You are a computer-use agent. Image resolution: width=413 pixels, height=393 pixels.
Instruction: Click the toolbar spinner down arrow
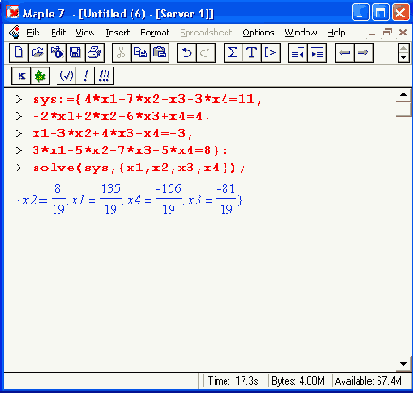(x=404, y=58)
